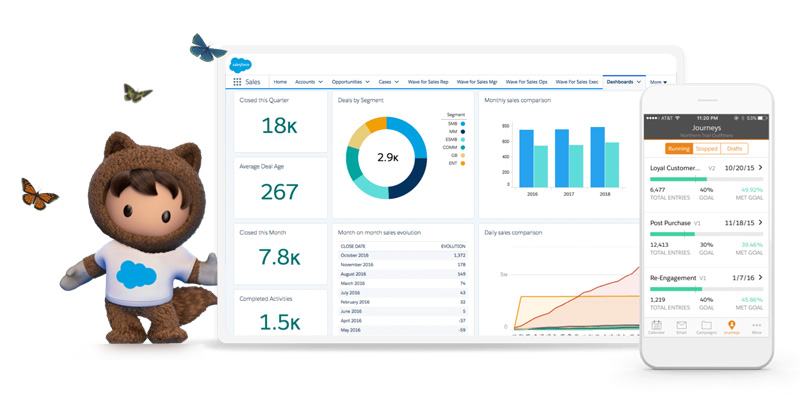Expand the Dashboards tab dropdown arrow
Image resolution: width=800 pixels, height=400 pixels.
tap(639, 82)
